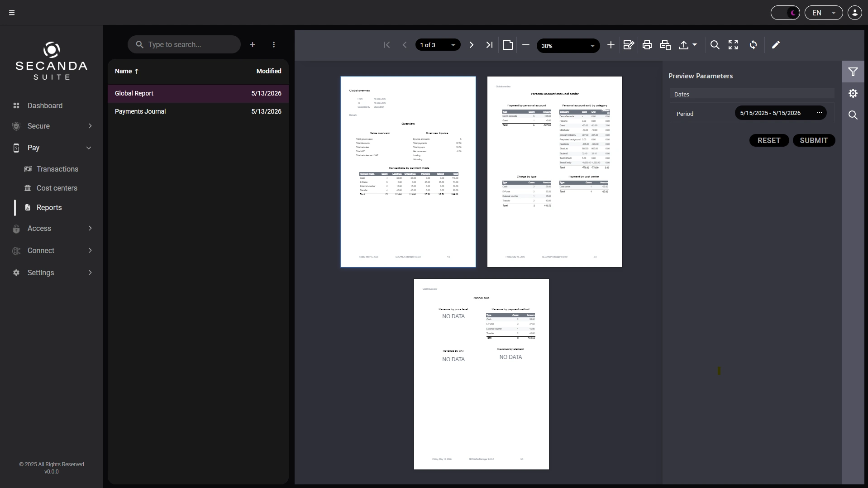Expand the Secure menu section
This screenshot has width=868, height=488.
(x=52, y=126)
